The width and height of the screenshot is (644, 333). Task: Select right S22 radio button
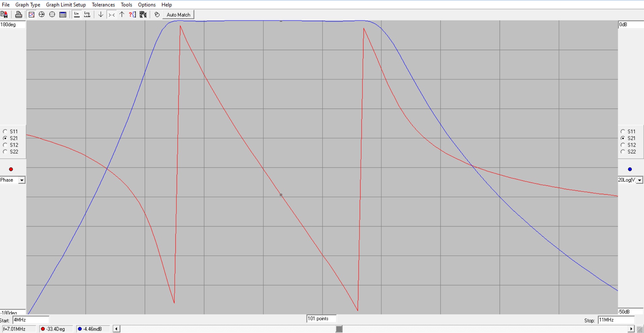click(622, 152)
